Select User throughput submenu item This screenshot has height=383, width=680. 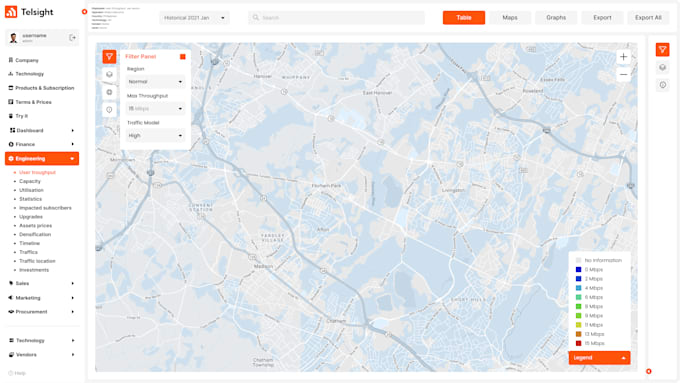click(x=37, y=172)
